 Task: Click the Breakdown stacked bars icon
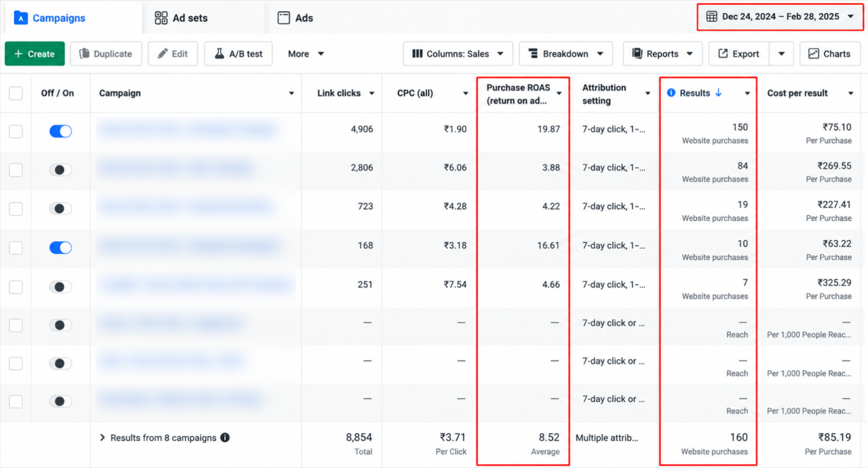click(x=533, y=53)
